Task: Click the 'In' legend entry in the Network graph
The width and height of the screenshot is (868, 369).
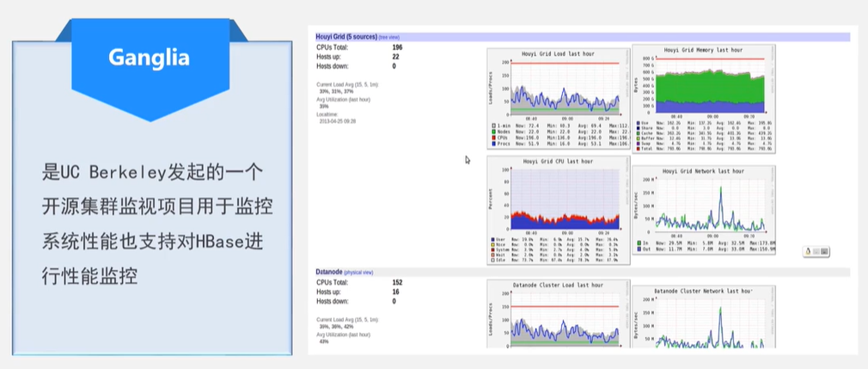Action: coord(642,243)
